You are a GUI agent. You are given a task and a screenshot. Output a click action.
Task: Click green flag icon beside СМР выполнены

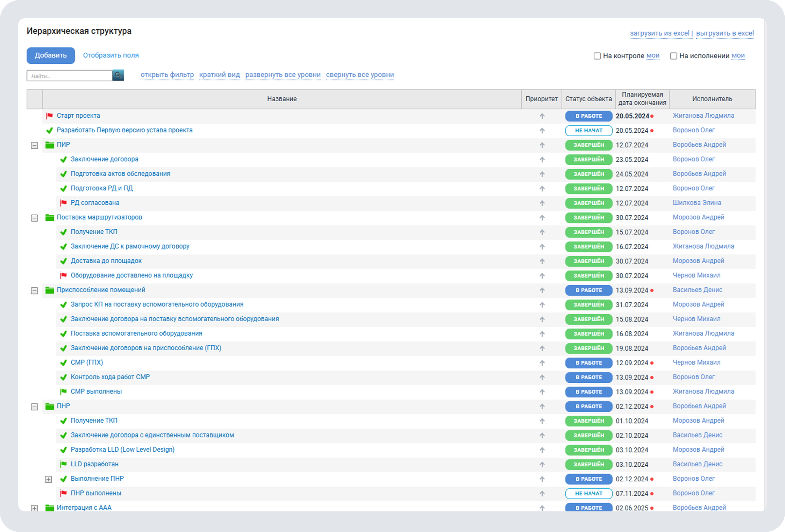tap(63, 391)
